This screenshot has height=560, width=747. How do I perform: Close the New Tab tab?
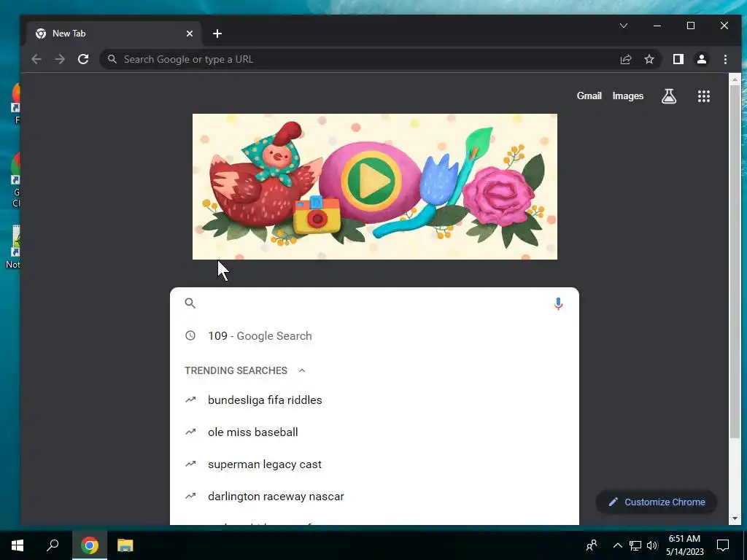click(x=190, y=34)
